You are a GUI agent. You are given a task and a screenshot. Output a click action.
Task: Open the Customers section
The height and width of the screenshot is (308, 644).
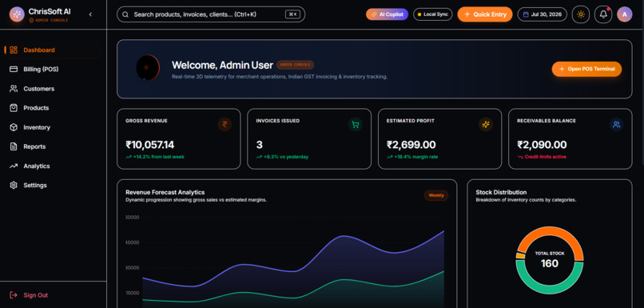[53, 89]
